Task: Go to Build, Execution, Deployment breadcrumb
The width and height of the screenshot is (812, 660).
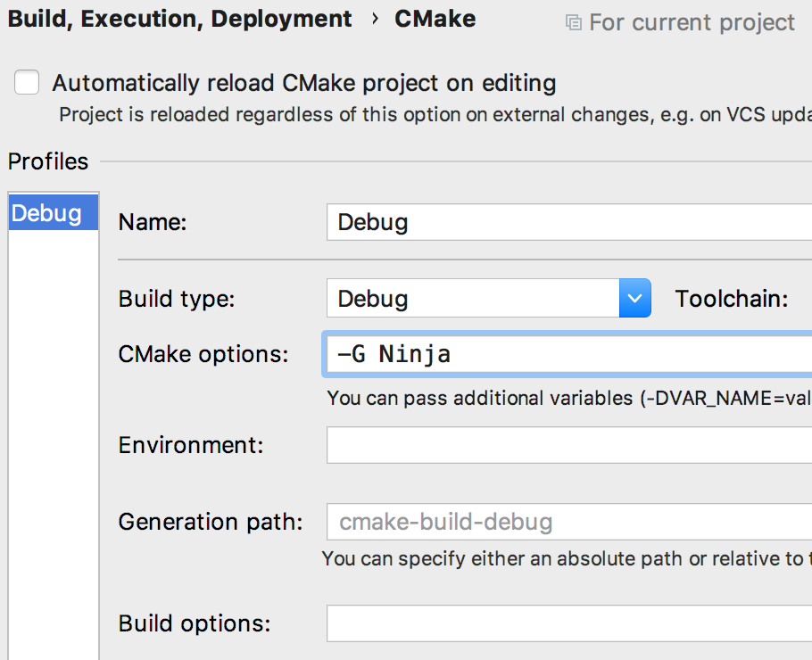Action: pyautogui.click(x=179, y=20)
